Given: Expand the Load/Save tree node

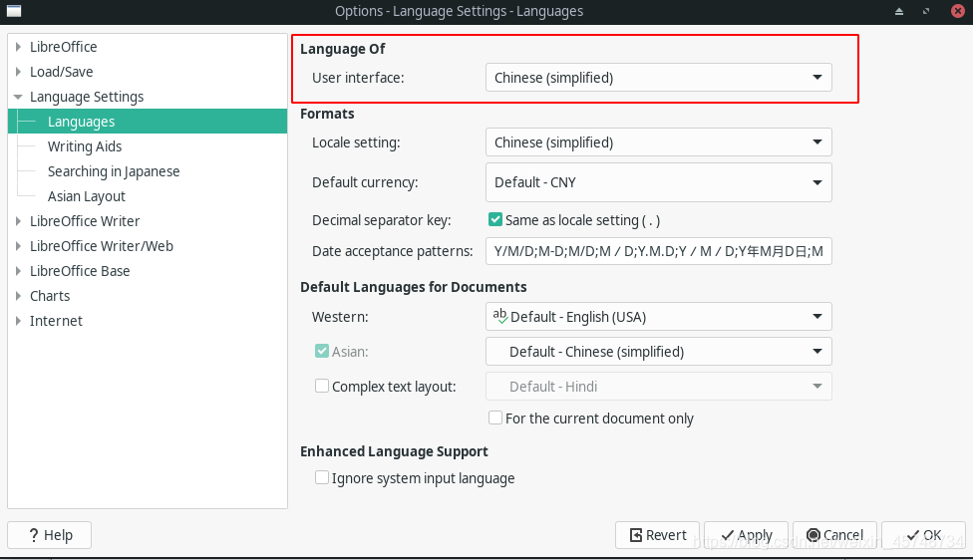Looking at the screenshot, I should coord(18,72).
